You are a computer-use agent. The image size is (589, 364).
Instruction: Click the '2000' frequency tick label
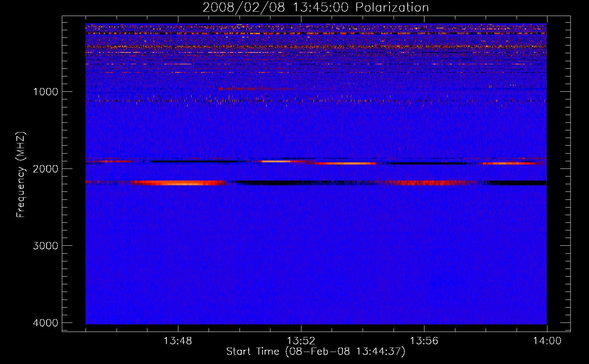pyautogui.click(x=46, y=169)
